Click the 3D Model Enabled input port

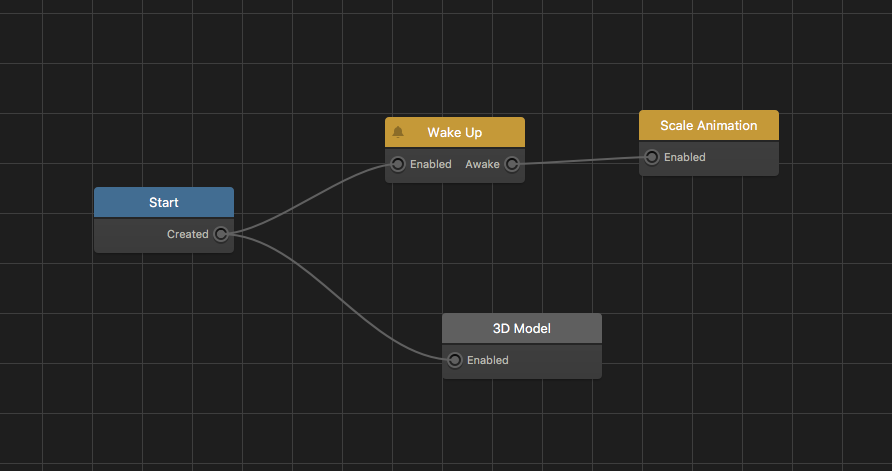455,360
